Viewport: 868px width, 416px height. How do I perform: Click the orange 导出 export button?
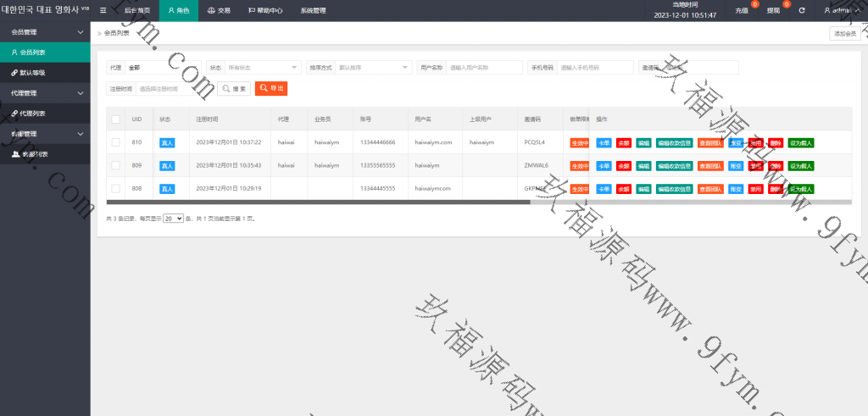click(x=271, y=88)
